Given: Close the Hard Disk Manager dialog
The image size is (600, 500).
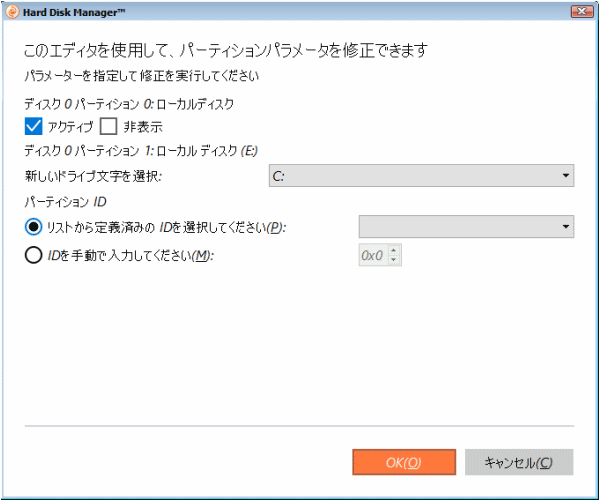Looking at the screenshot, I should (578, 10).
